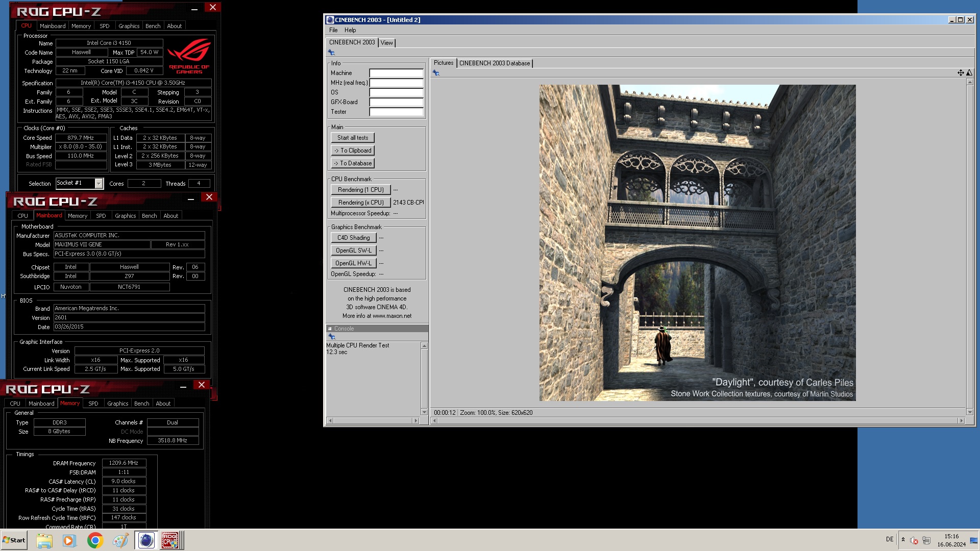This screenshot has width=980, height=551.
Task: Activate CINEBENCH taskbar button
Action: tap(146, 540)
